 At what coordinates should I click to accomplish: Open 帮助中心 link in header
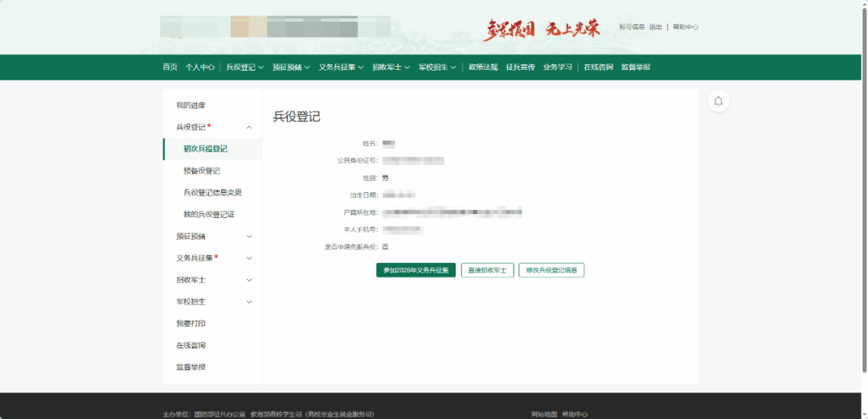686,27
